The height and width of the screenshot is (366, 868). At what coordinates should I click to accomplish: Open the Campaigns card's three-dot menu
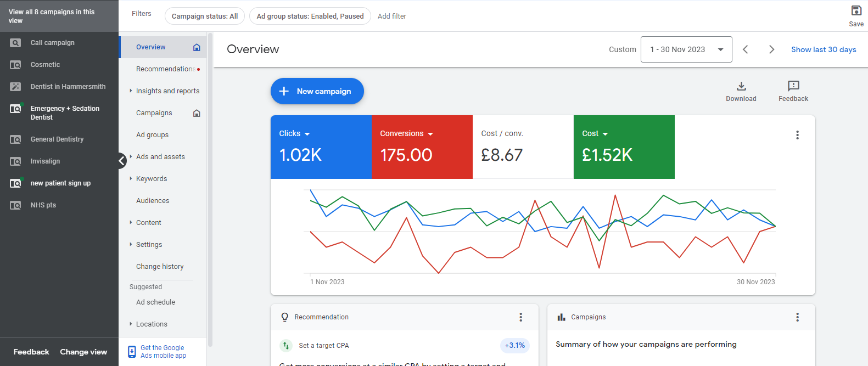pos(797,317)
